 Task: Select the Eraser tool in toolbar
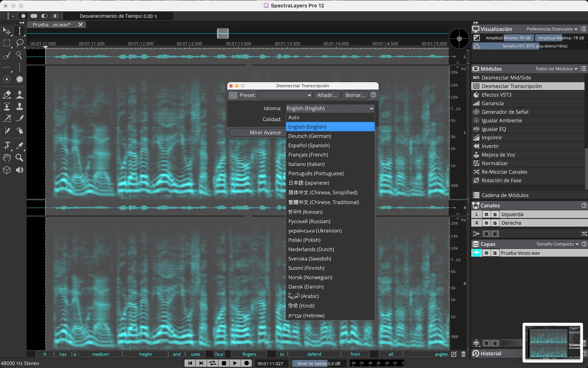click(x=7, y=94)
